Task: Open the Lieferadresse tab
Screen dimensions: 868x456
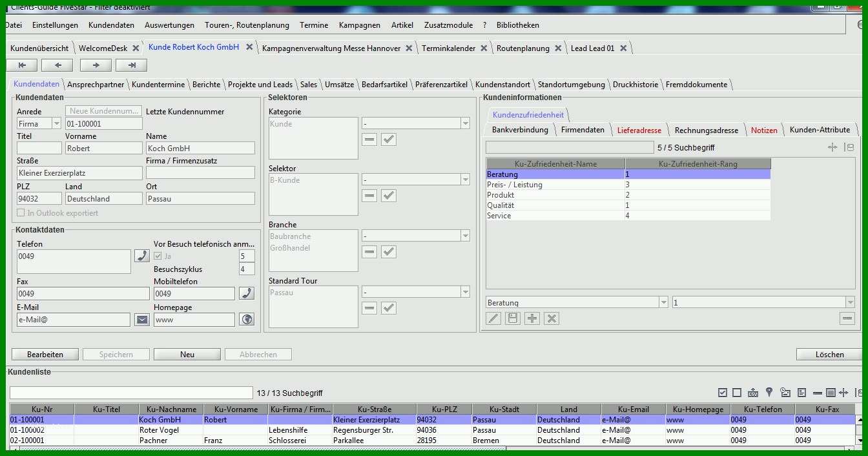Action: click(x=639, y=130)
